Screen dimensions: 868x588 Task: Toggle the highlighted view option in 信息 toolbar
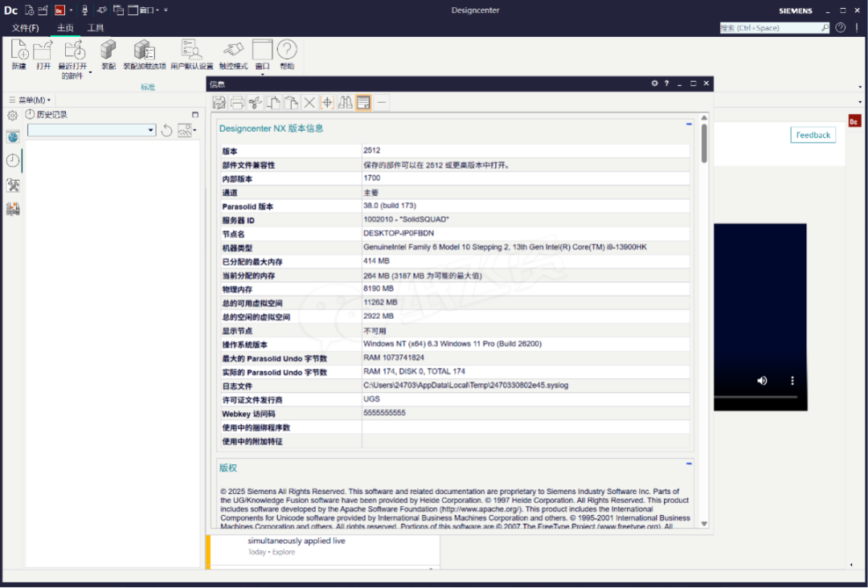363,103
